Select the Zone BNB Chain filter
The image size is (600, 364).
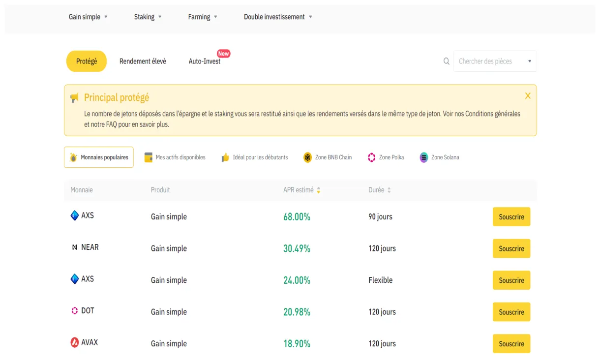(328, 157)
